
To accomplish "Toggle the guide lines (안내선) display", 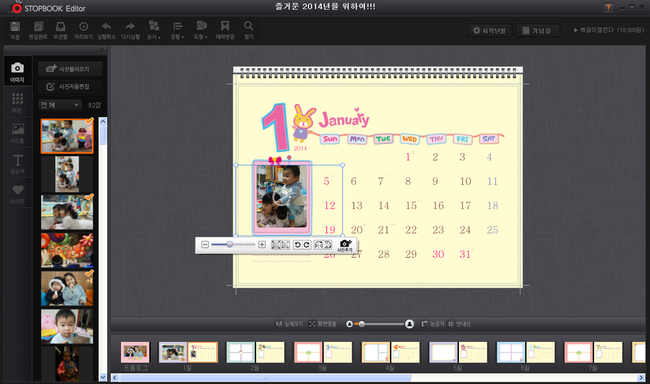I will tap(459, 324).
